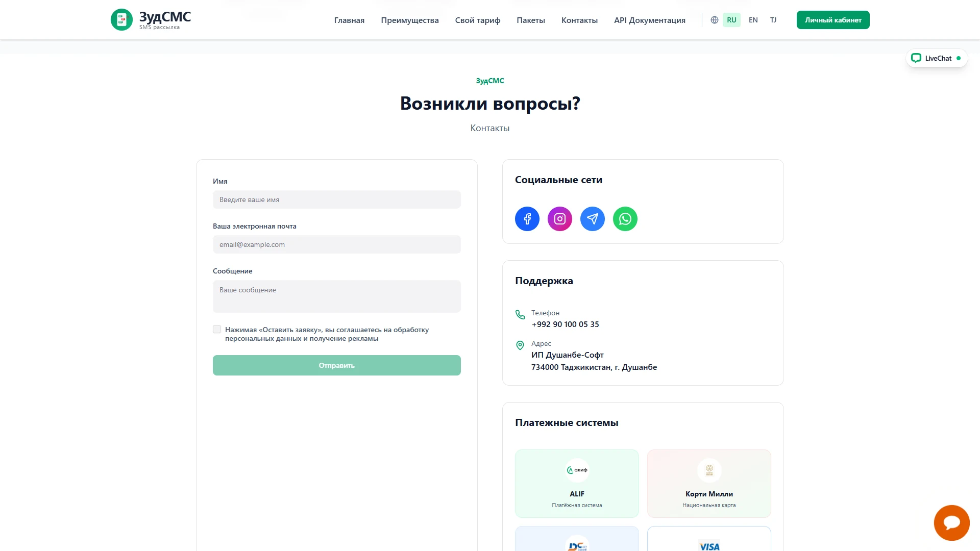The image size is (980, 551).
Task: Click the address location pin icon
Action: 520,345
